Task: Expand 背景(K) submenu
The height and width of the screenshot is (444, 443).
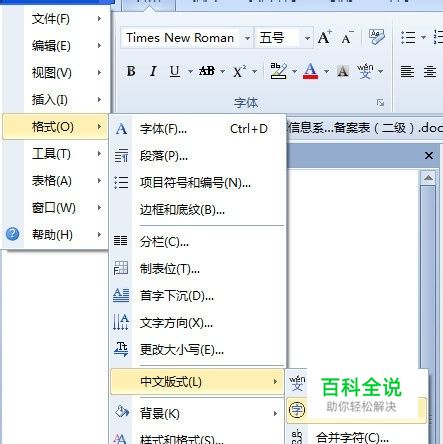Action: [x=198, y=414]
